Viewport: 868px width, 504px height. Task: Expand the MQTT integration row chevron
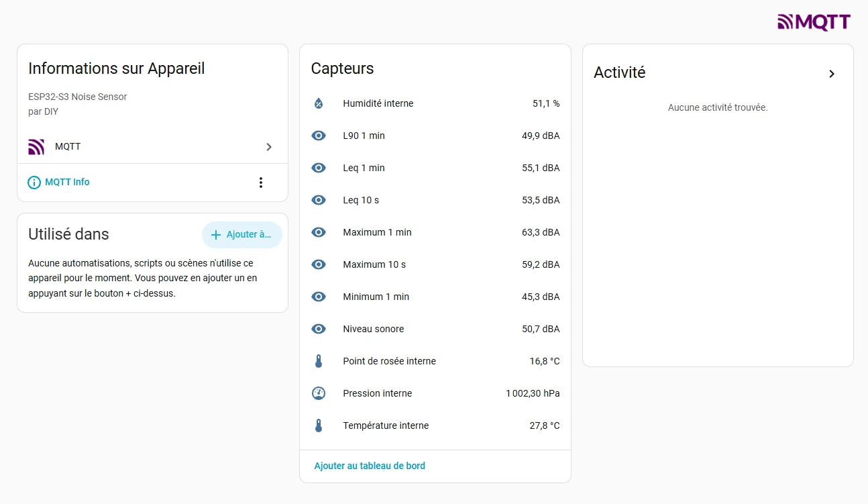269,147
